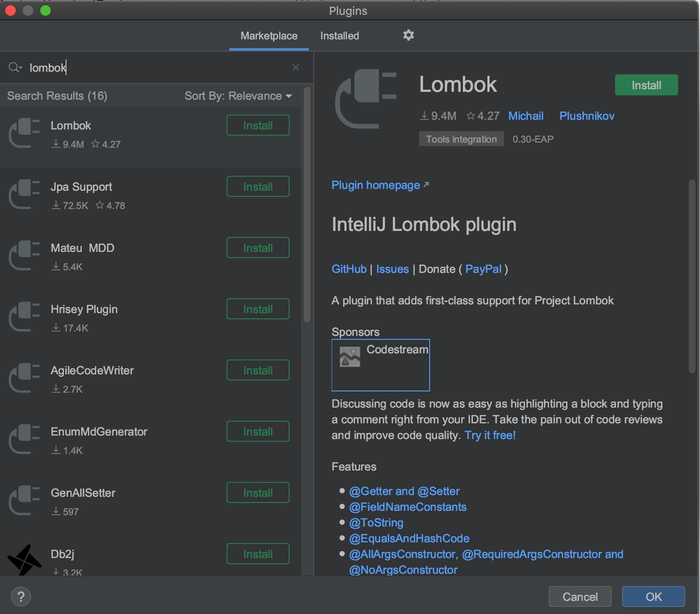The width and height of the screenshot is (700, 614).
Task: Open the @ToString feature link
Action: [376, 523]
